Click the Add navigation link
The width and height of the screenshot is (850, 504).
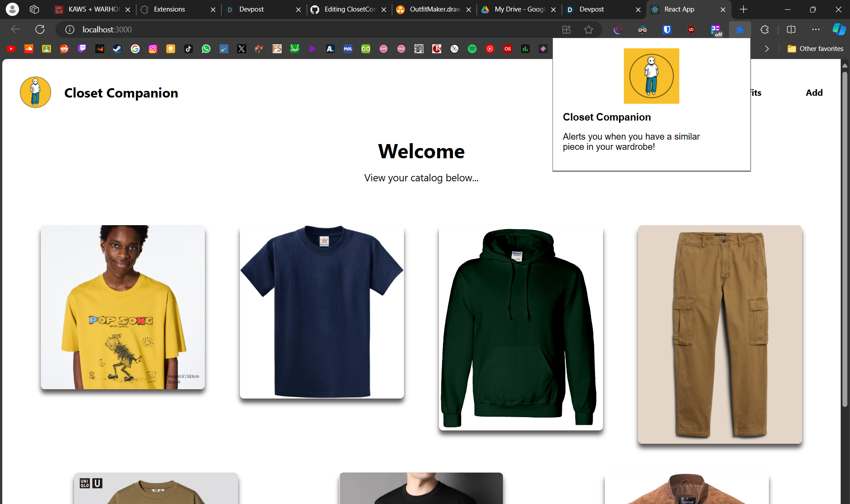[814, 92]
